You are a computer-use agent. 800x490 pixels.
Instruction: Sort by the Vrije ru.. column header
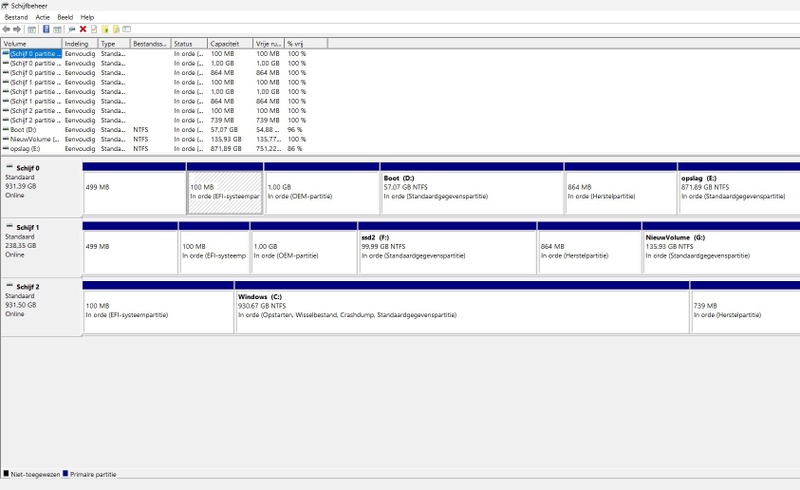click(x=269, y=43)
